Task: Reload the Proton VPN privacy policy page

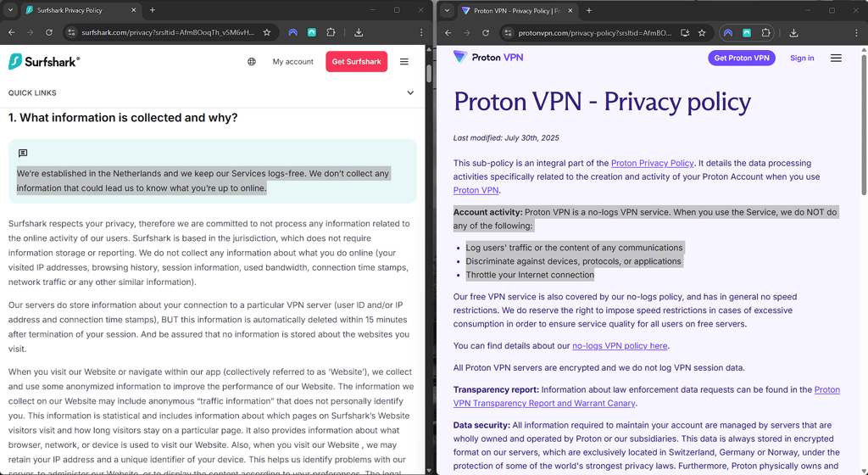Action: (x=486, y=33)
